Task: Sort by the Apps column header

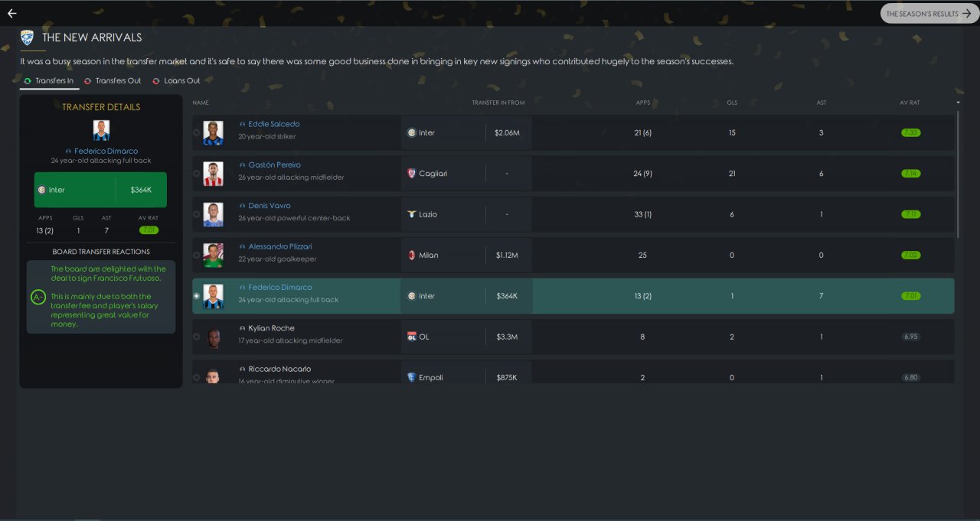Action: coord(642,103)
